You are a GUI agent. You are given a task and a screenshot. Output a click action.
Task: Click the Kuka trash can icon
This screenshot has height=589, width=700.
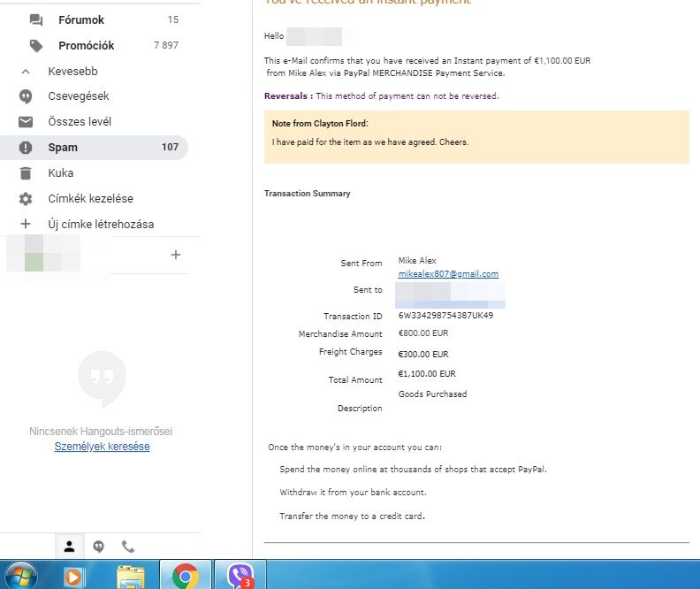coord(26,173)
